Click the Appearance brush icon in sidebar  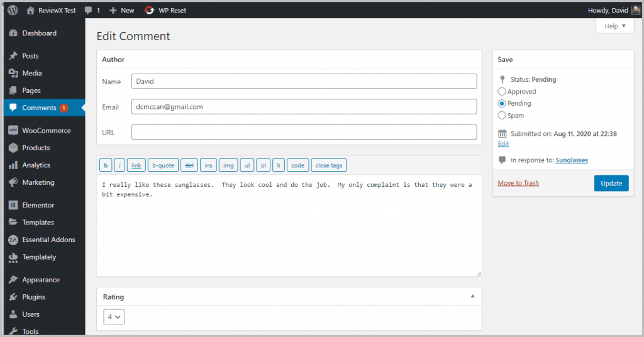click(x=13, y=280)
